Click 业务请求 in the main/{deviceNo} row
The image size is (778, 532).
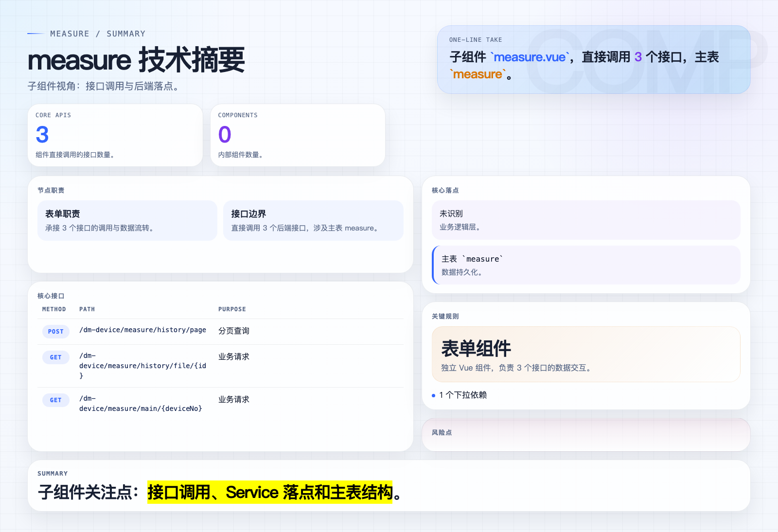(234, 399)
